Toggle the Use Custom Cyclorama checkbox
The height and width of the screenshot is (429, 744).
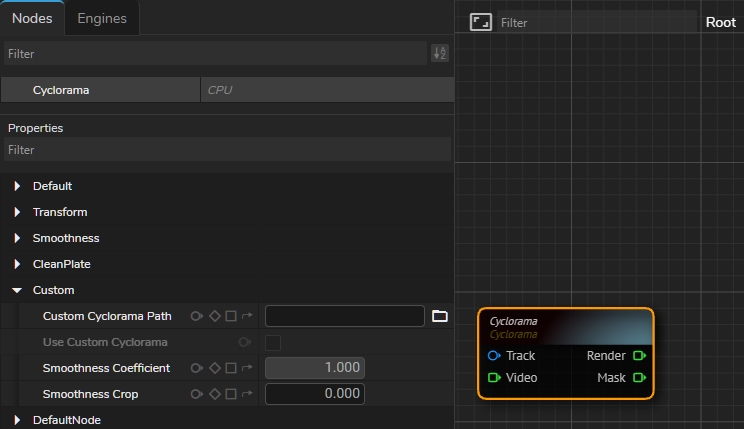[273, 342]
